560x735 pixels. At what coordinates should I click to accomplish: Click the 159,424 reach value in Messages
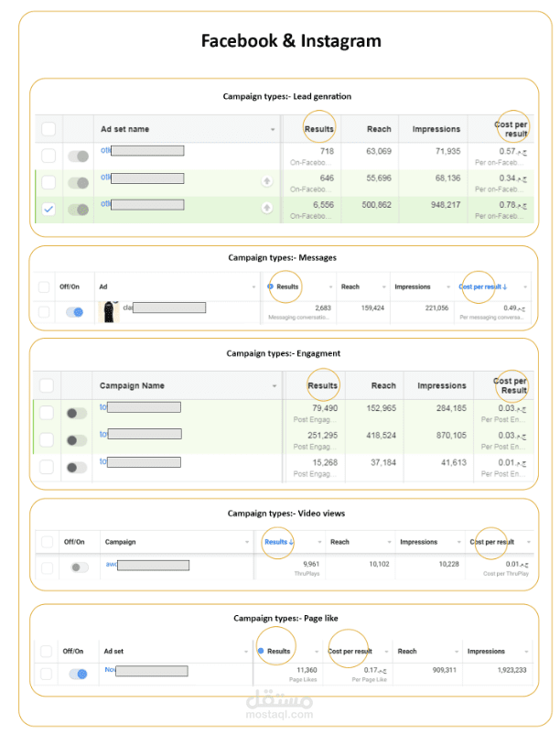coord(372,308)
